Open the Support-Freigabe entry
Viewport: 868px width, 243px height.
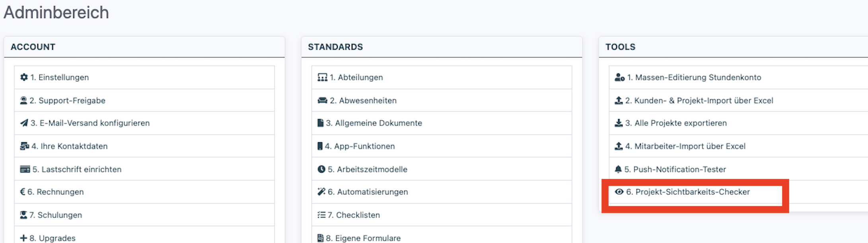pyautogui.click(x=67, y=100)
